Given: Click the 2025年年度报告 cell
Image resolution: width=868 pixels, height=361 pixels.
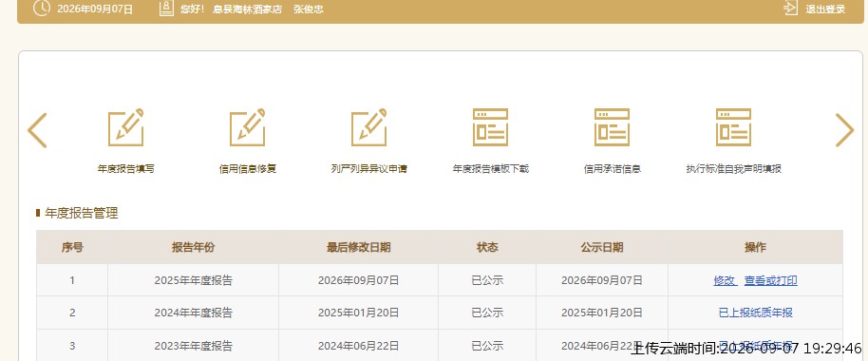Looking at the screenshot, I should [193, 280].
